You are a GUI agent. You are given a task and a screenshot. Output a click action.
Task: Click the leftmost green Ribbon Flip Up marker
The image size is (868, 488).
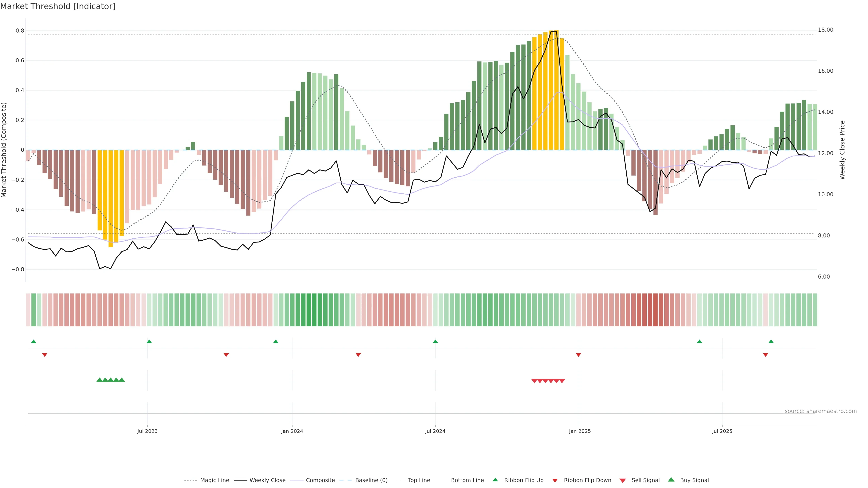33,342
